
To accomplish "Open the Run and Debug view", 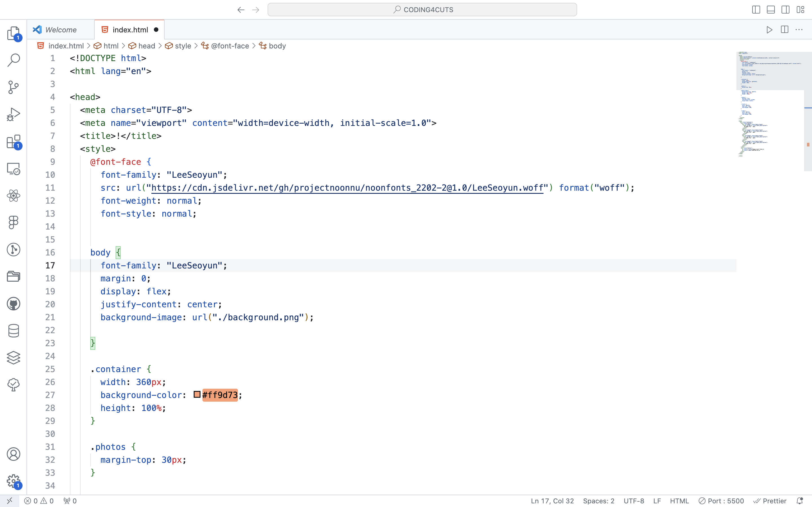I will pyautogui.click(x=14, y=114).
